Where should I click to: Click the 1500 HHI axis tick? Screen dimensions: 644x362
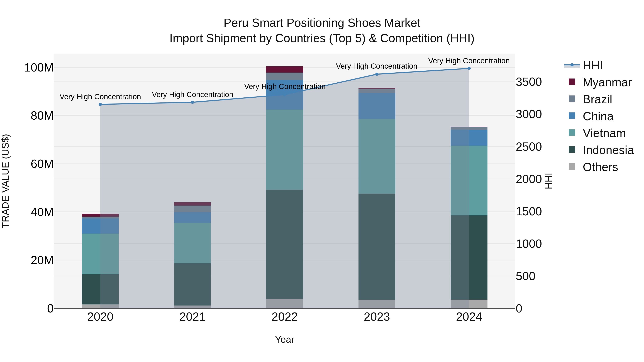click(x=529, y=212)
